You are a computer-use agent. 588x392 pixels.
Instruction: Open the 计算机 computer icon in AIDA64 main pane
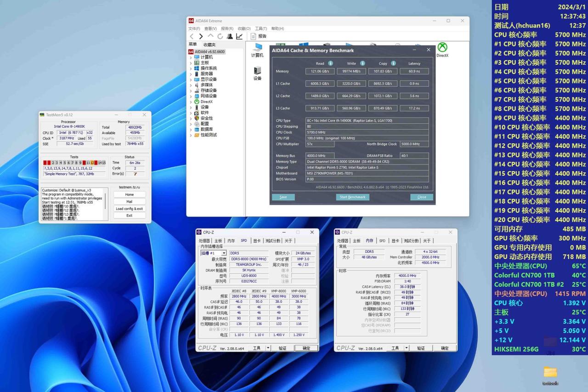[x=257, y=51]
